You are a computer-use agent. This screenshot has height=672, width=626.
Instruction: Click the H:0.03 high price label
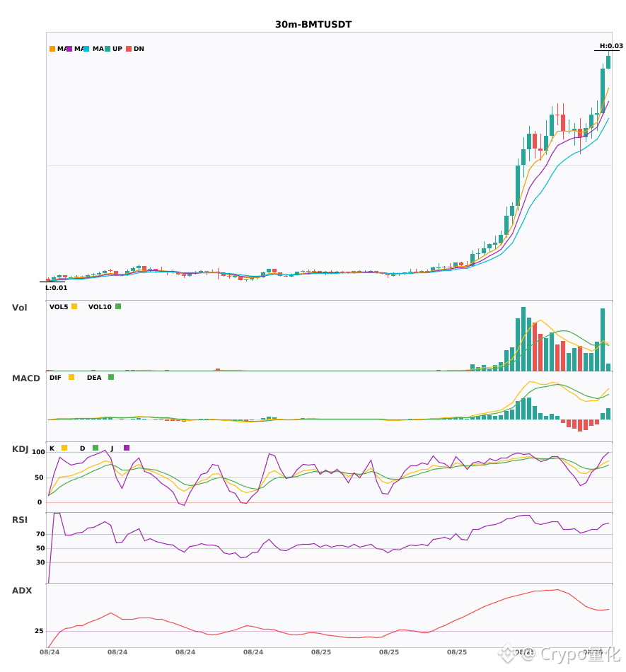[611, 46]
